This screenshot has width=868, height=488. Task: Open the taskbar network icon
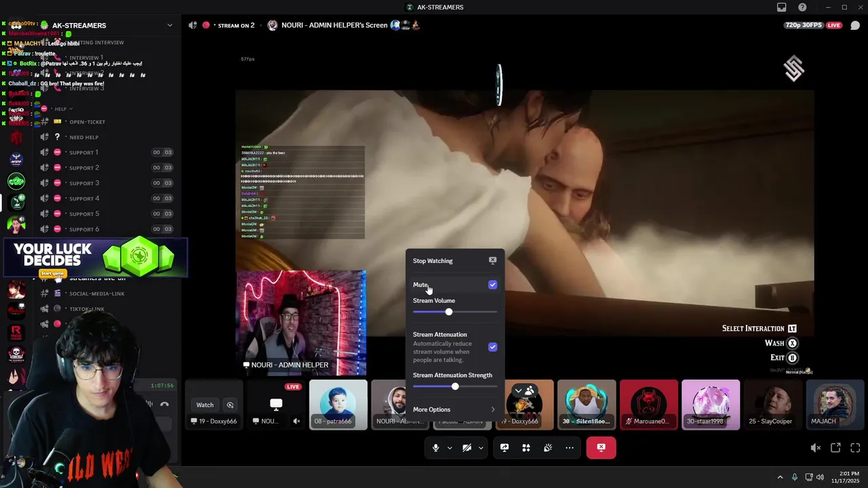809,477
